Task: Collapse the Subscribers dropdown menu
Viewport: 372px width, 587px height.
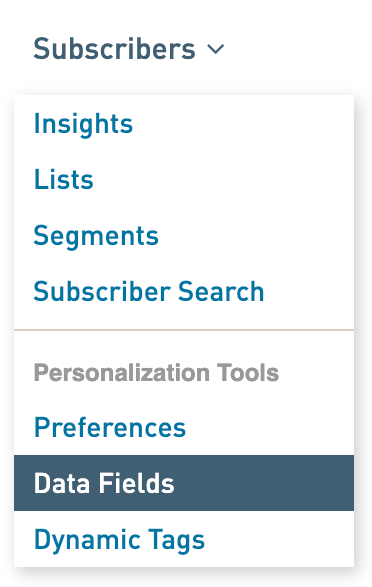Action: pos(129,49)
